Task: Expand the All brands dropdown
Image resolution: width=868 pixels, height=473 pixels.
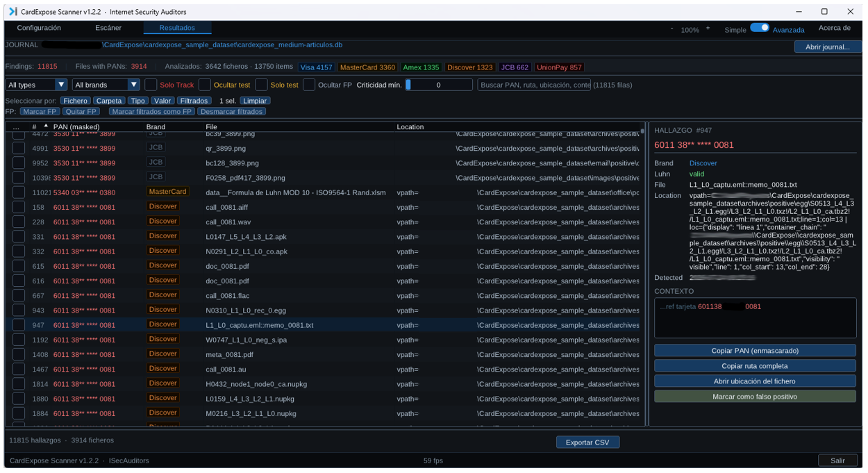Action: tap(106, 85)
